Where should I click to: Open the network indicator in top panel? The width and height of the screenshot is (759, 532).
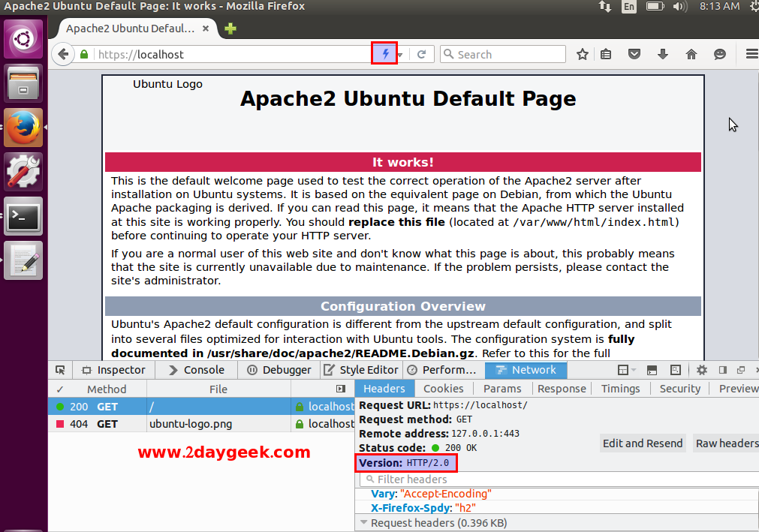click(x=605, y=6)
